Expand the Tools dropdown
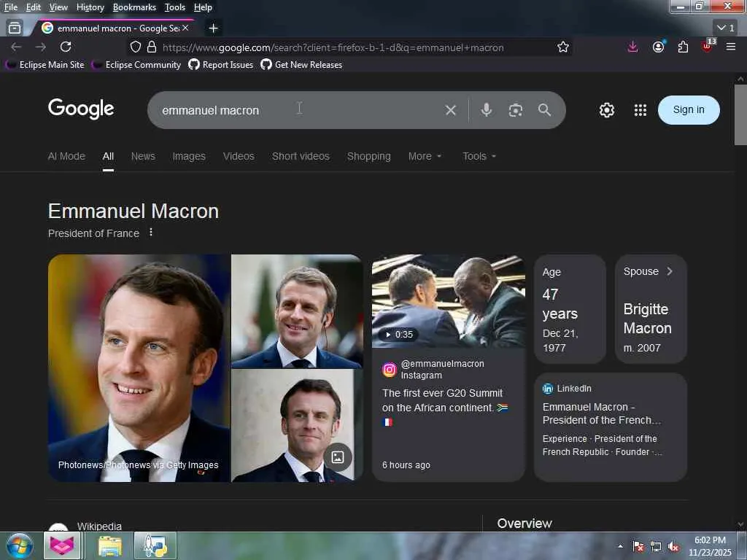 coord(479,156)
